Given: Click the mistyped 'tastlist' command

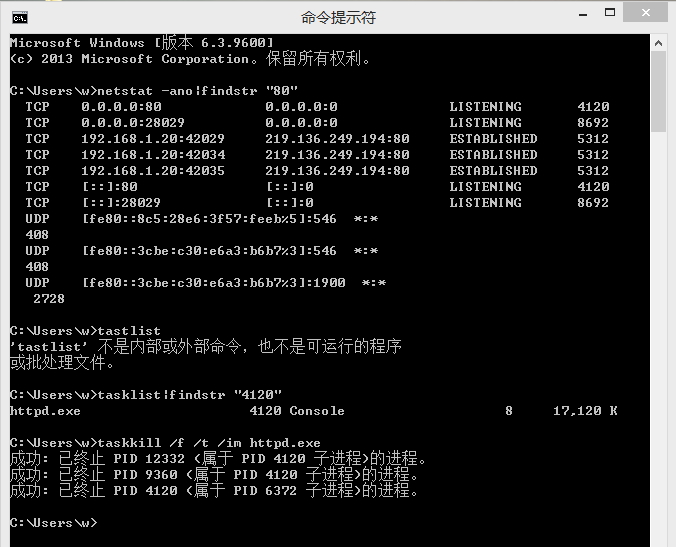Looking at the screenshot, I should 129,331.
